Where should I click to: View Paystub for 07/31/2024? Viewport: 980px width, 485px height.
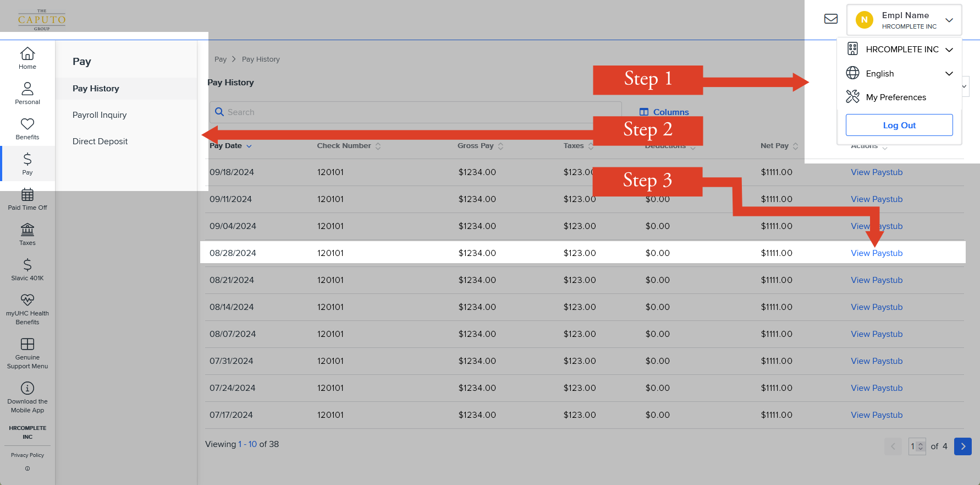tap(877, 361)
